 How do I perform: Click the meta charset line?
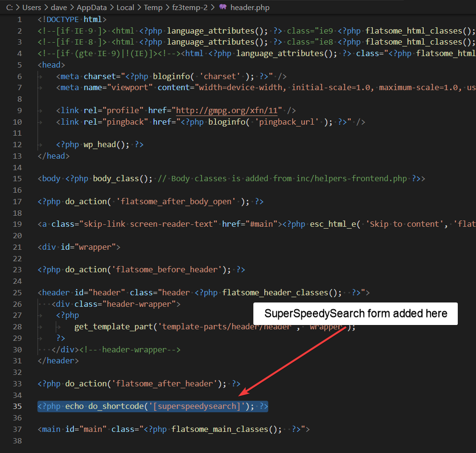point(171,76)
